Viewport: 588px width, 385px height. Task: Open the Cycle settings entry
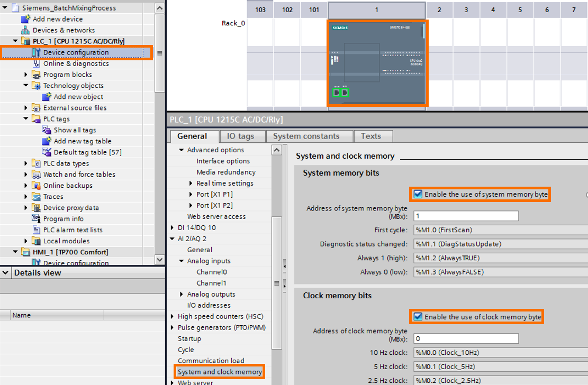click(186, 350)
